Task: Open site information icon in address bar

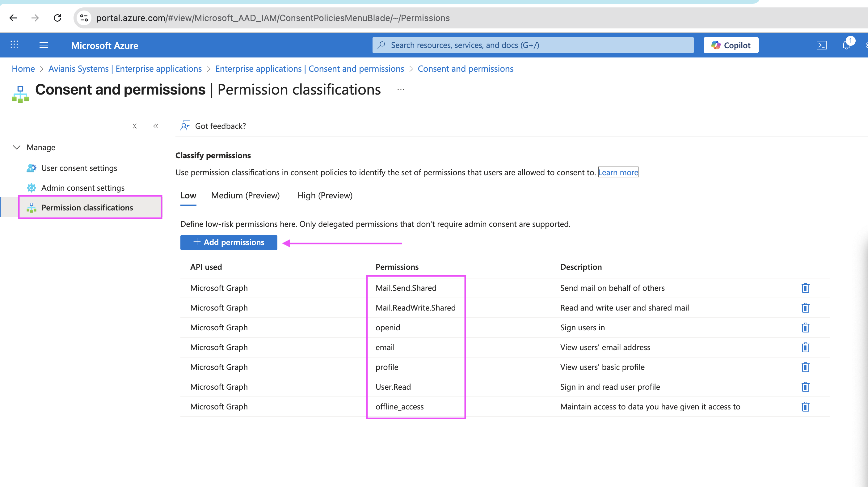Action: (x=84, y=18)
